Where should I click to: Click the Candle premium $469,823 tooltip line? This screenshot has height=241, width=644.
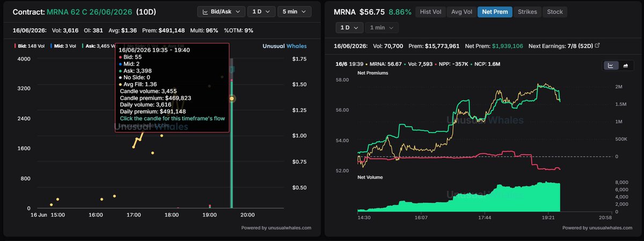point(156,98)
